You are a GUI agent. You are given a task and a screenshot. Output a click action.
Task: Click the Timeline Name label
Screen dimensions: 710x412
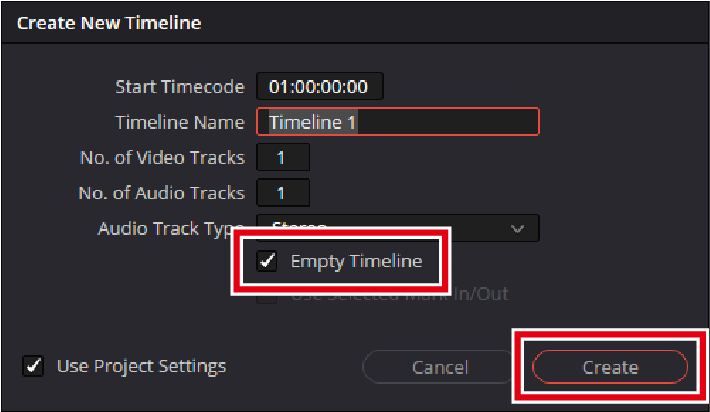click(179, 122)
